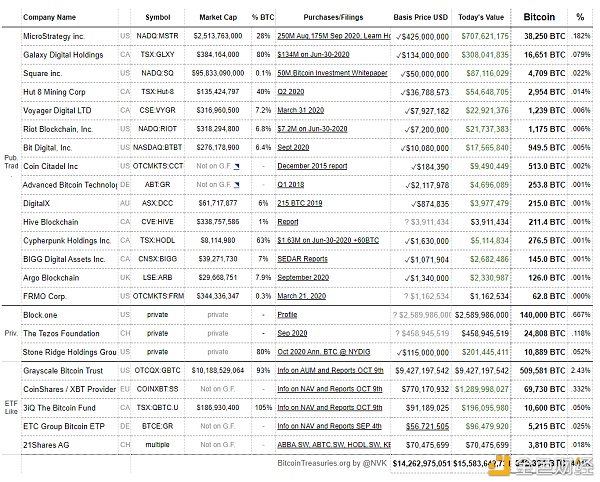Open 21Shares' ABBA.SW, ABTC.SW tickers link

tap(334, 445)
